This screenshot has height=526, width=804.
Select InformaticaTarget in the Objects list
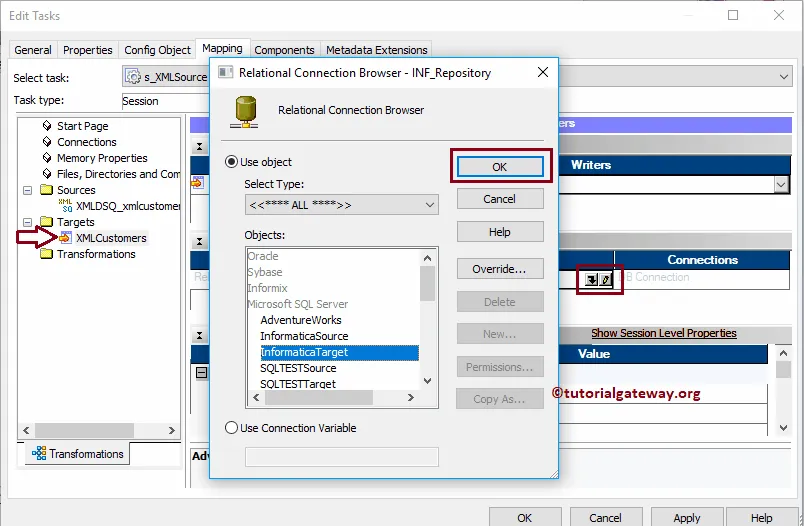[339, 352]
